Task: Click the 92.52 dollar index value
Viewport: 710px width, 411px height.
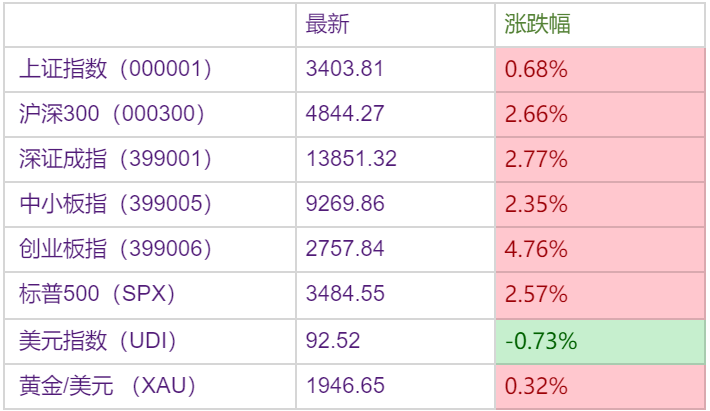Action: point(333,340)
